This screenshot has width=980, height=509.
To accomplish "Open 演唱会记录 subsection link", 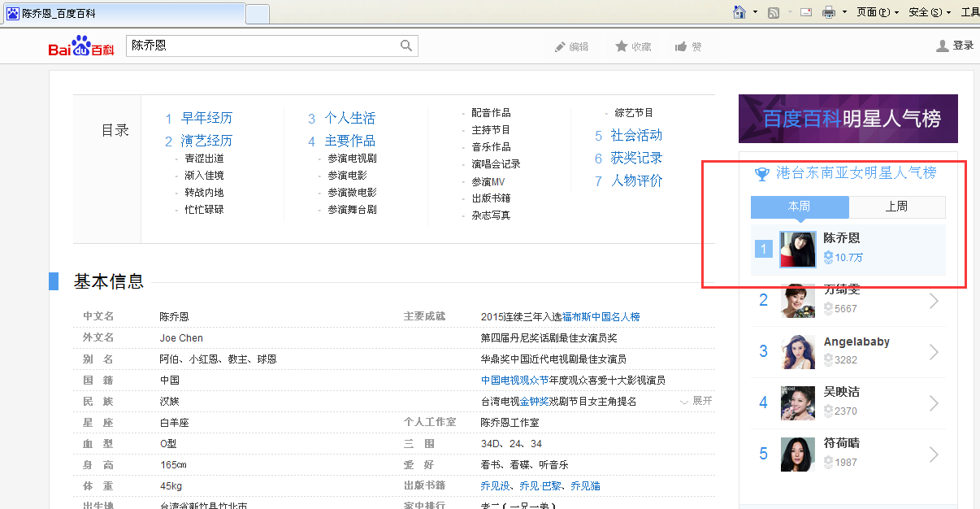I will (x=497, y=164).
